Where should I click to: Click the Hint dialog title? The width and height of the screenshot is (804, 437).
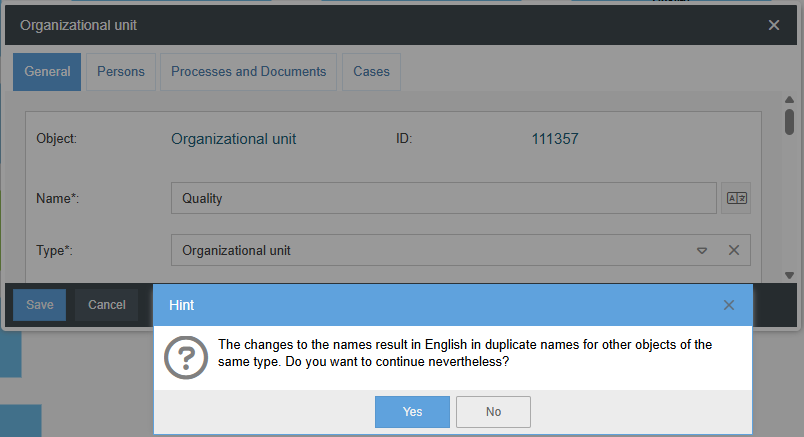[182, 305]
